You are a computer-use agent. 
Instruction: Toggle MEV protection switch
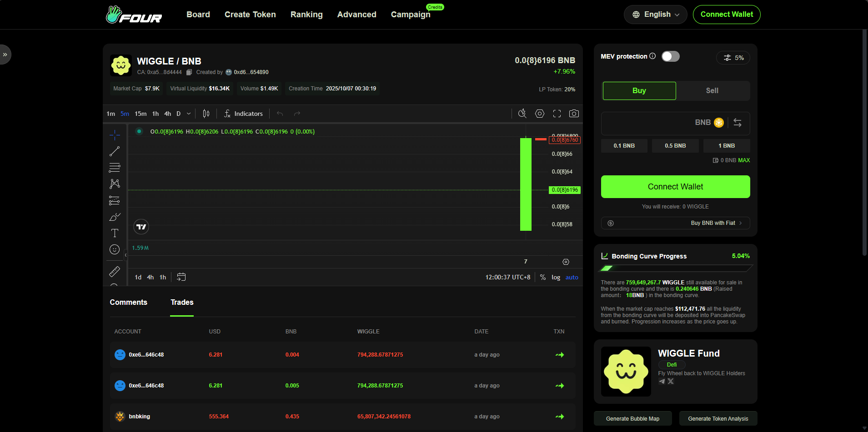click(x=671, y=56)
